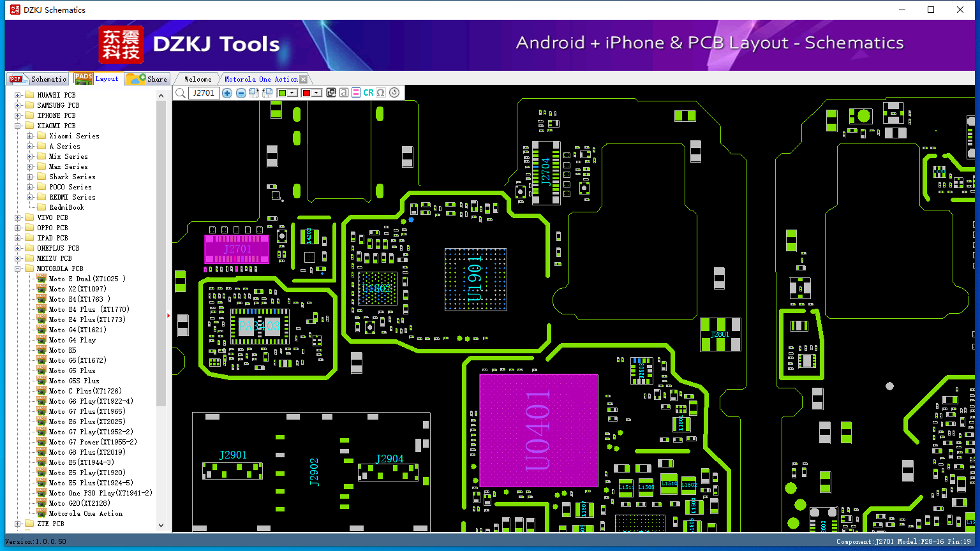Click the red splitter arrow beside tree panel
This screenshot has width=980, height=551.
(168, 315)
